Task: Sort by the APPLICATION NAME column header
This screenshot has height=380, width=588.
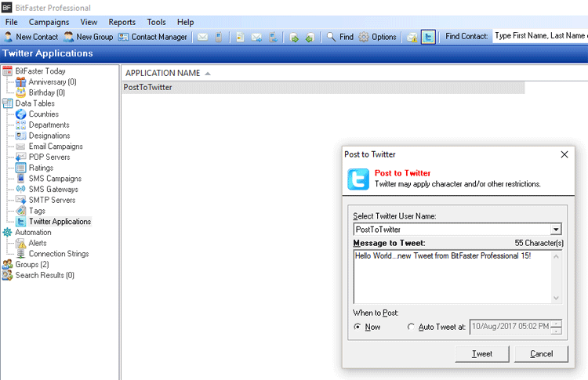Action: click(x=163, y=73)
